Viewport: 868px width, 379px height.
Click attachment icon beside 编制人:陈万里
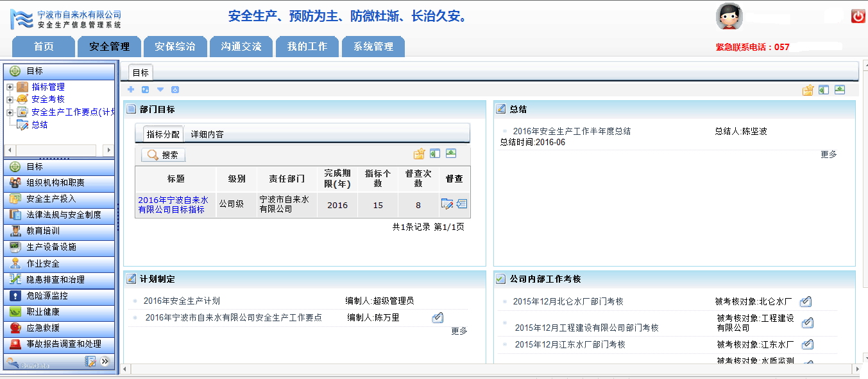click(438, 317)
